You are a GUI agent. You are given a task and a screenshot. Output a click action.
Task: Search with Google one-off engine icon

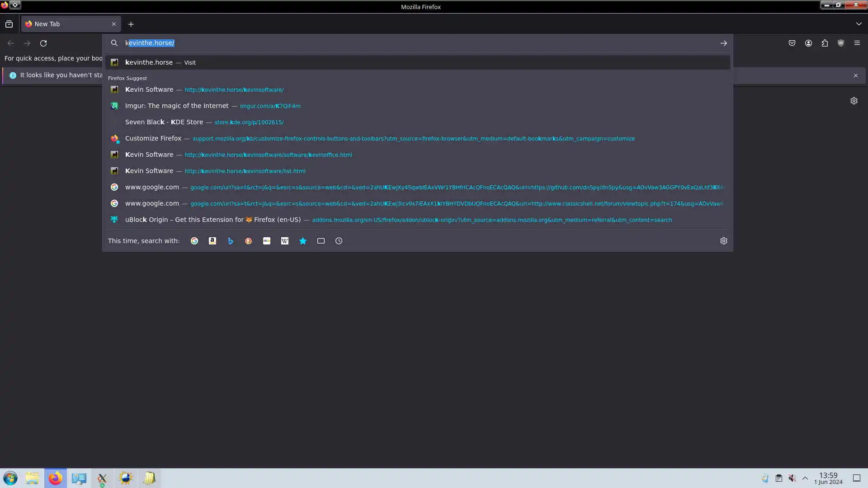[x=194, y=241]
